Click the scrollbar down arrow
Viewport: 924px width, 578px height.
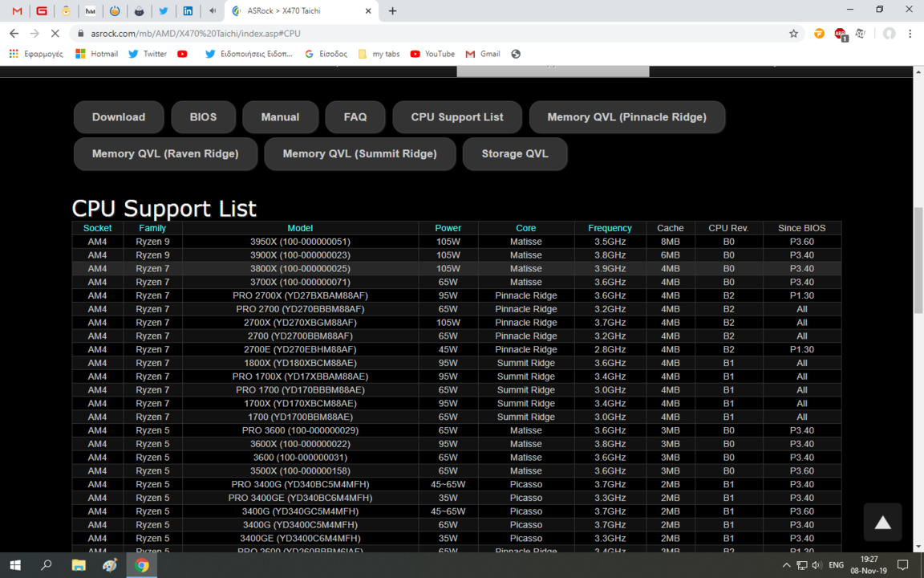[918, 547]
